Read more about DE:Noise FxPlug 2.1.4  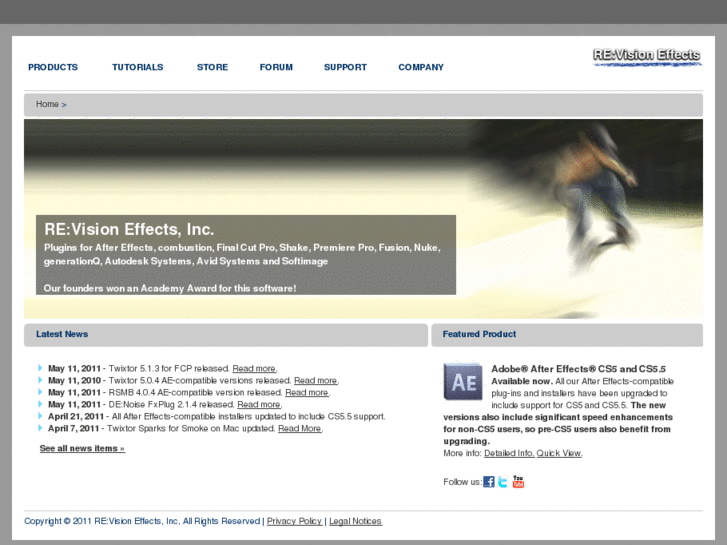click(x=259, y=404)
